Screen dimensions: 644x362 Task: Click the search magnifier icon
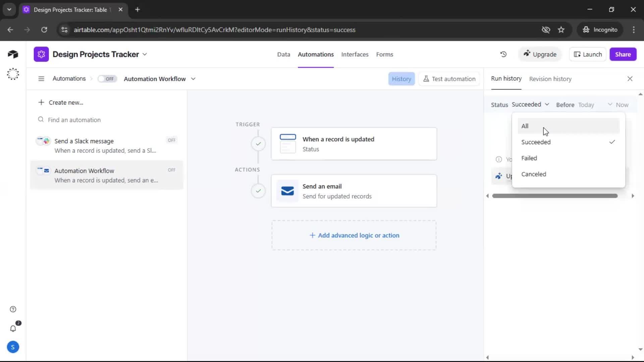(x=41, y=120)
